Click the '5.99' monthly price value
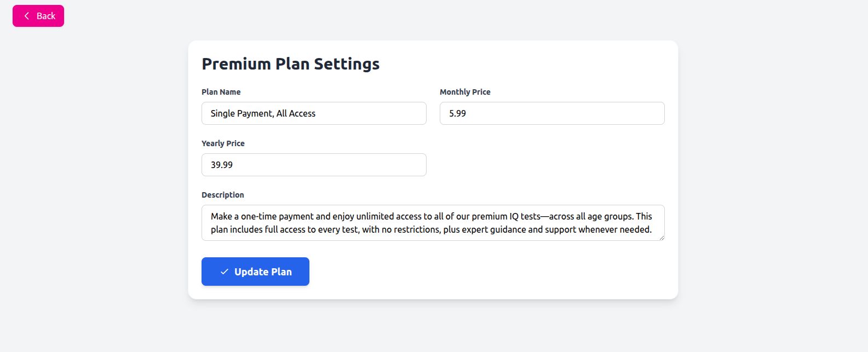The width and height of the screenshot is (868, 352). [457, 113]
